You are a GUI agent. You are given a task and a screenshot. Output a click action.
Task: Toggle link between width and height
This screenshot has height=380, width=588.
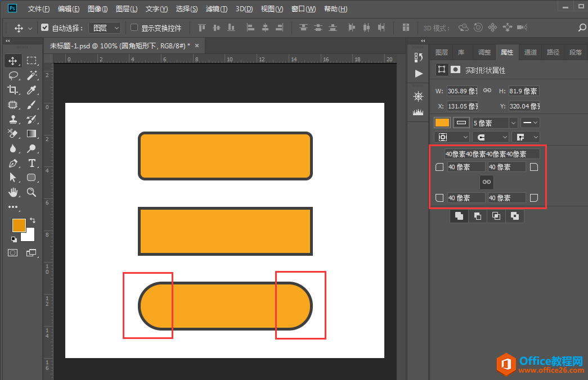pyautogui.click(x=487, y=91)
